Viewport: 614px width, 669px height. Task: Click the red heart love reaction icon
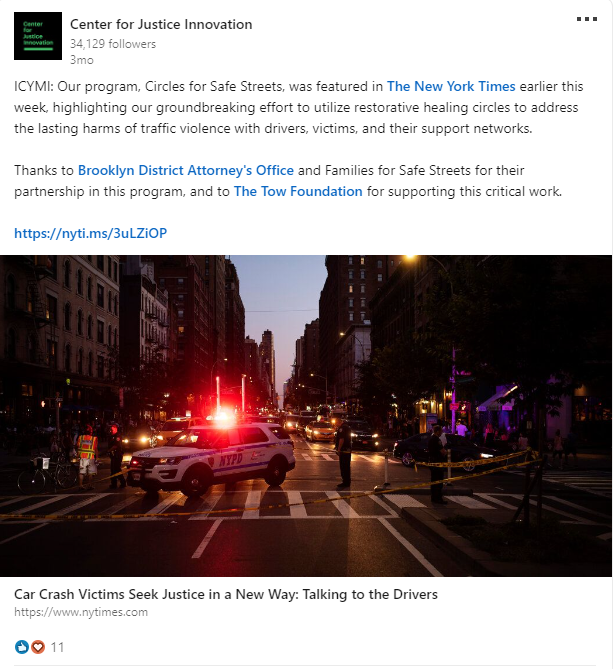38,647
